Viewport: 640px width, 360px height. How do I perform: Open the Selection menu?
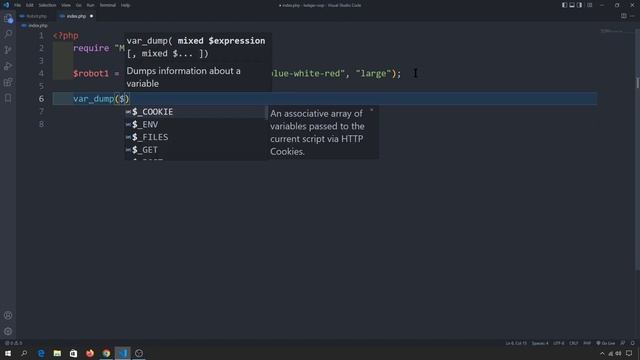click(47, 5)
